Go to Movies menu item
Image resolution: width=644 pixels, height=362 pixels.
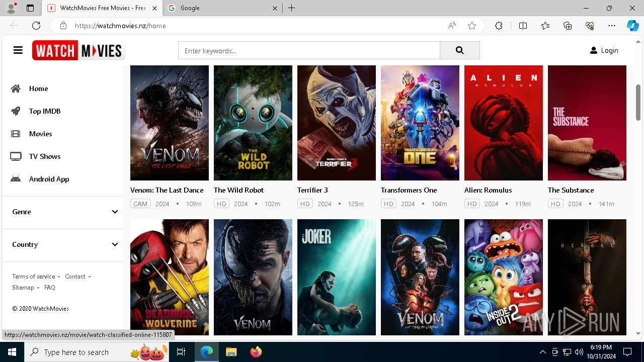click(41, 134)
